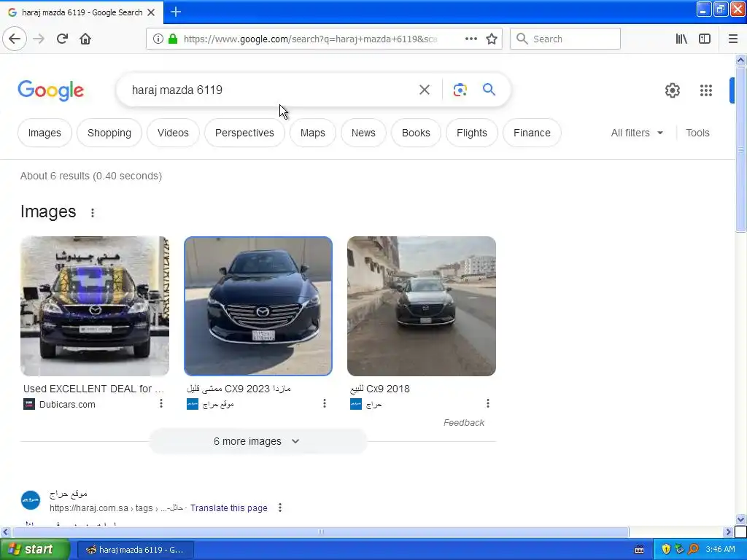The image size is (747, 560).
Task: Expand the All filters dropdown
Action: pyautogui.click(x=637, y=133)
